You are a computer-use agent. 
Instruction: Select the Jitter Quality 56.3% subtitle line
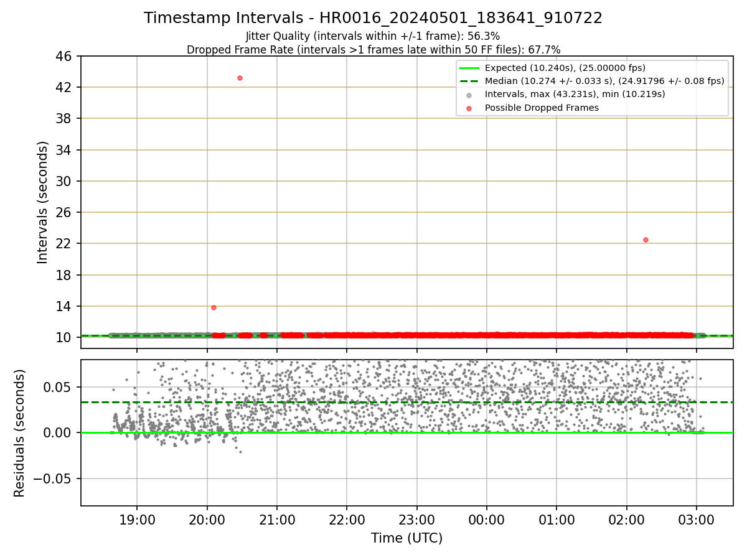(373, 37)
